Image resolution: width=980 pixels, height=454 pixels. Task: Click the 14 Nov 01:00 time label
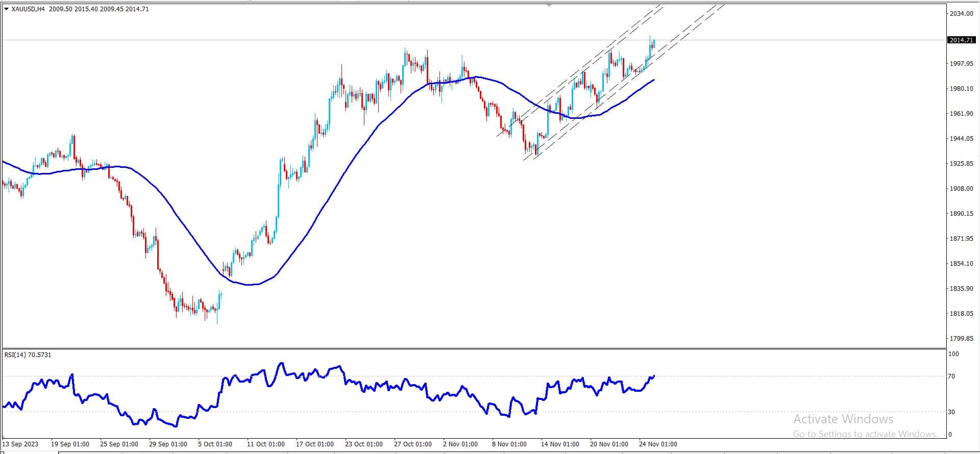[x=560, y=444]
